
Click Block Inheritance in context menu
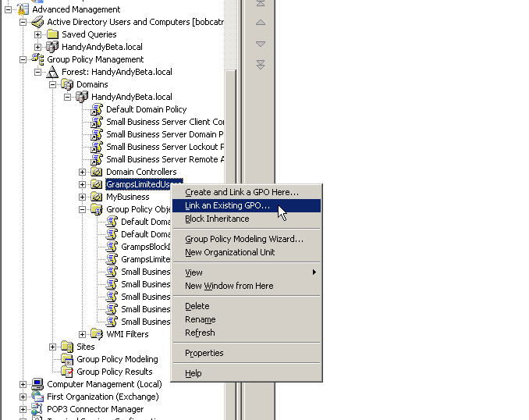coord(217,219)
